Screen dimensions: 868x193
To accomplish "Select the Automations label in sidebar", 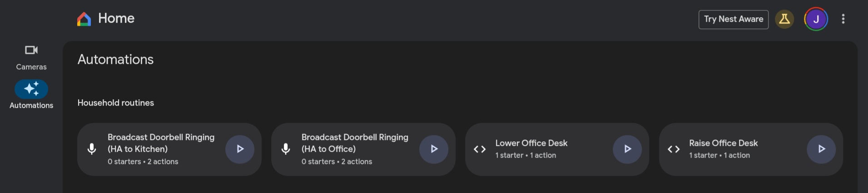I will [31, 106].
